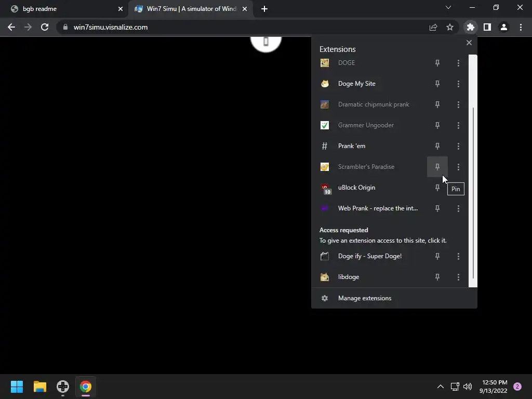532x399 pixels.
Task: Open the tab search dropdown
Action: click(448, 7)
